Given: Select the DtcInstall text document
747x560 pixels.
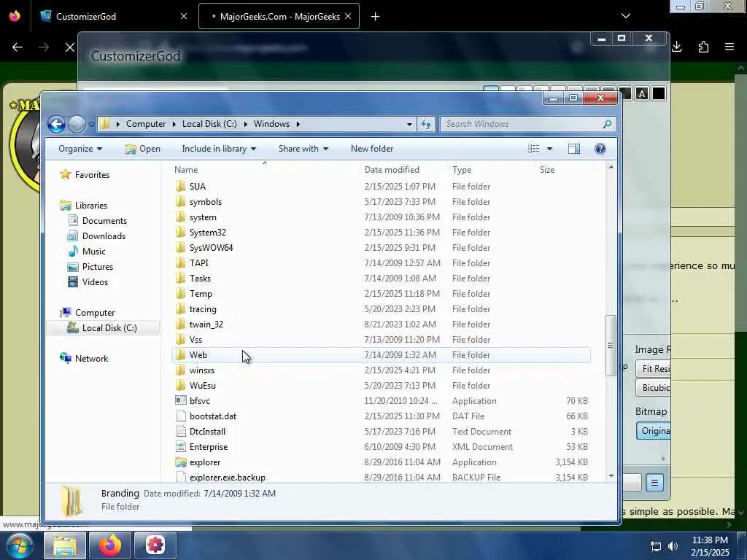Looking at the screenshot, I should coord(207,432).
